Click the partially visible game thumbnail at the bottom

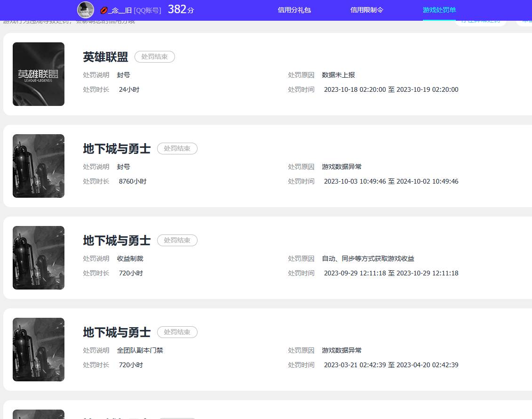pos(38,414)
